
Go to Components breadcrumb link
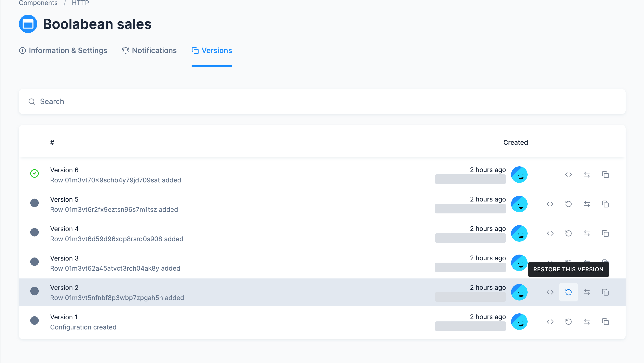(x=38, y=3)
